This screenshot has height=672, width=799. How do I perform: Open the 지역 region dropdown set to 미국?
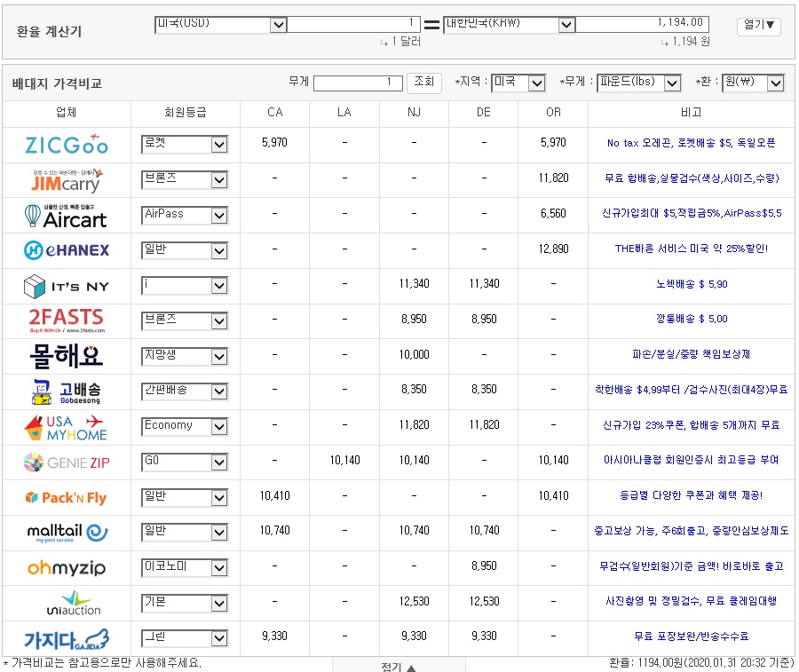pos(518,83)
